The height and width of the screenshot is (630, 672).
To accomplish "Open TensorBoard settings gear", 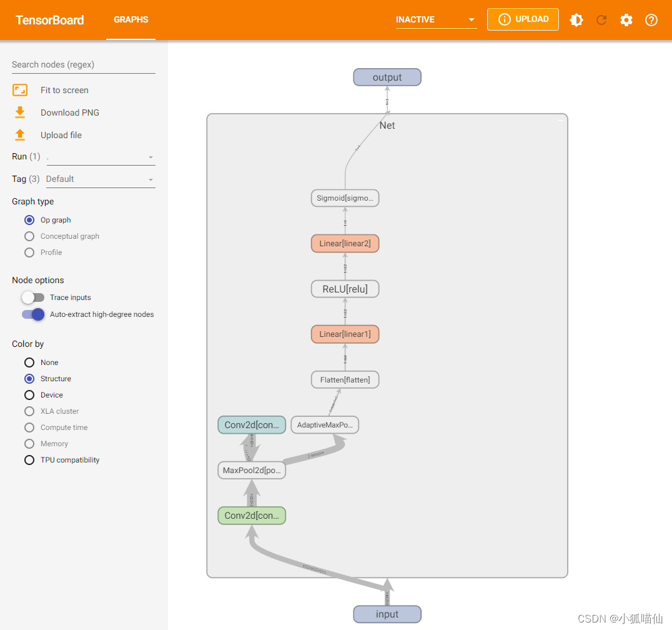I will (626, 19).
